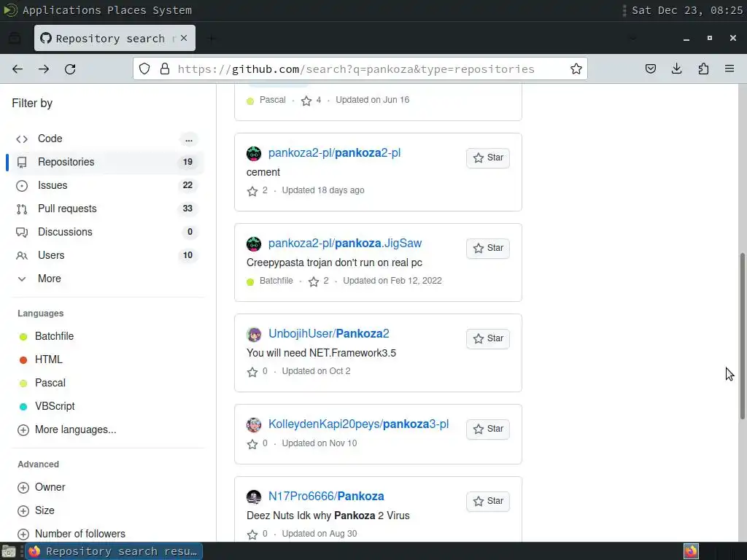Open the pankoza2-pl/pankoza.JigSaw link
The width and height of the screenshot is (747, 560).
coord(345,244)
